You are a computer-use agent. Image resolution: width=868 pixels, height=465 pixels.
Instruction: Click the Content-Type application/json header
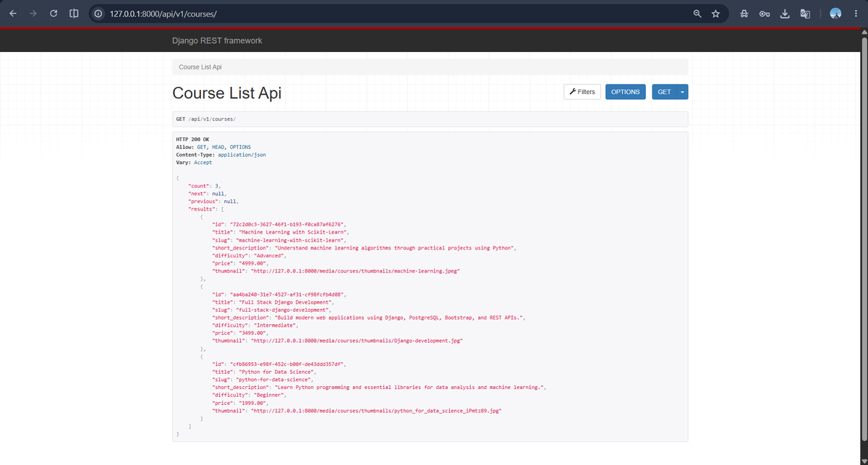pos(222,155)
